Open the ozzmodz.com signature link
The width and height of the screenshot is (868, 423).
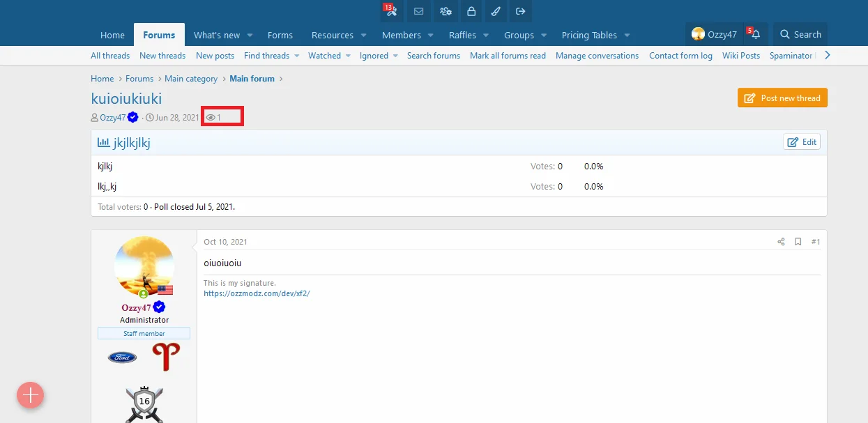(257, 293)
